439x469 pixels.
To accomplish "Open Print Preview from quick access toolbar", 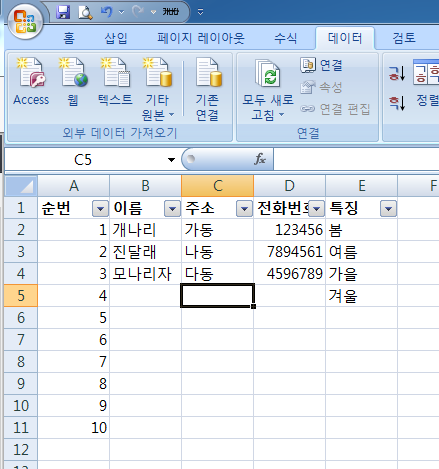I will (85, 12).
